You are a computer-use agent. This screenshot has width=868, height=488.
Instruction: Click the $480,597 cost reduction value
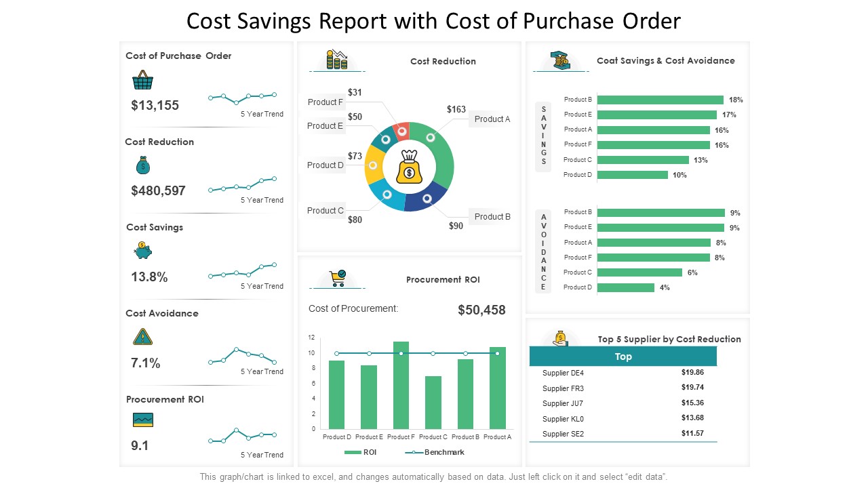point(158,191)
